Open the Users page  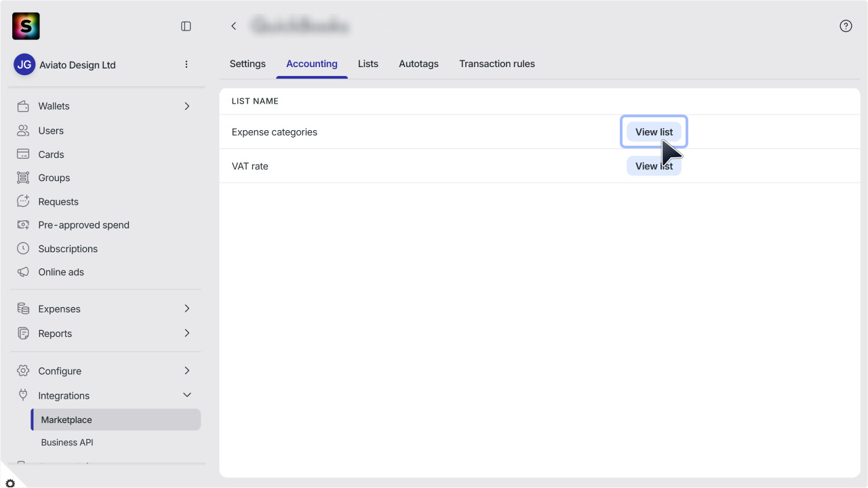tap(51, 131)
